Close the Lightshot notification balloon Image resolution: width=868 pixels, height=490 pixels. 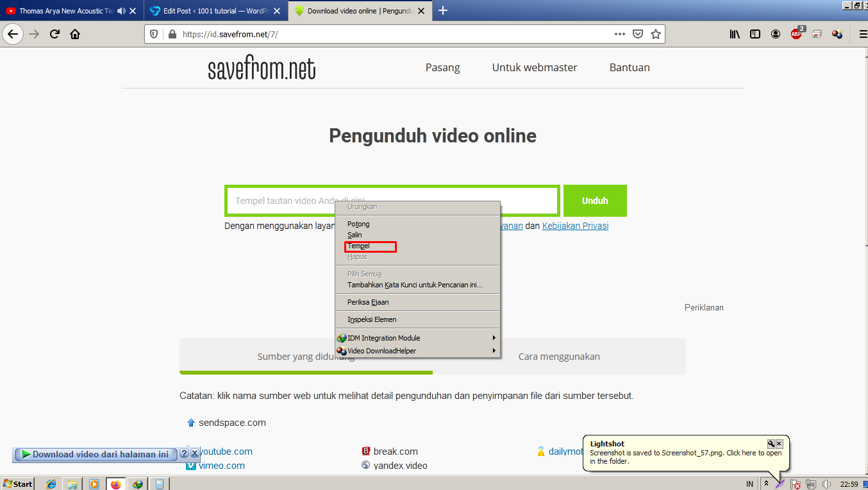780,444
